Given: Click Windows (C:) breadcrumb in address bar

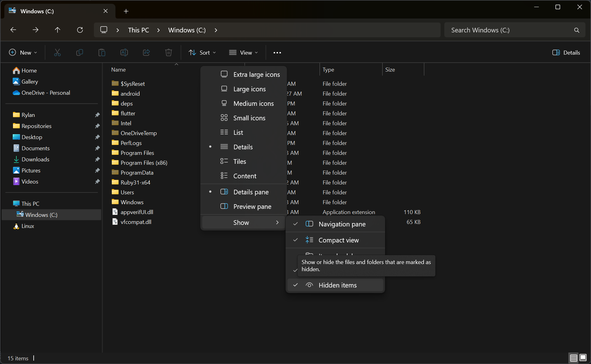Looking at the screenshot, I should pos(187,30).
